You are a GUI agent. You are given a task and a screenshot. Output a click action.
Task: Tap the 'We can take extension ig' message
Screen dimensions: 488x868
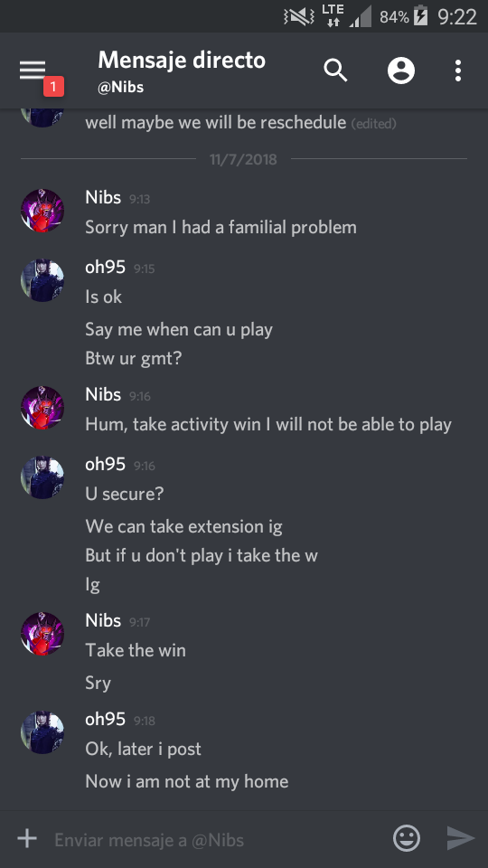pos(183,526)
